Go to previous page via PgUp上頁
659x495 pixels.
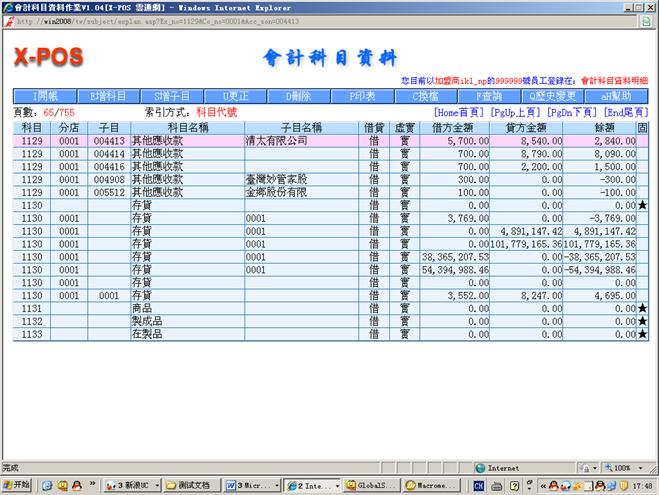516,113
